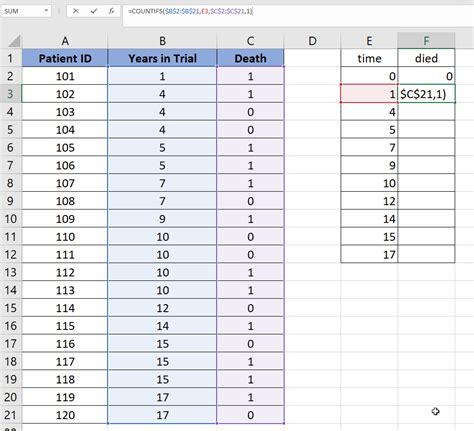
Task: Click inside the formula bar COUNTIFS text
Action: [x=191, y=11]
